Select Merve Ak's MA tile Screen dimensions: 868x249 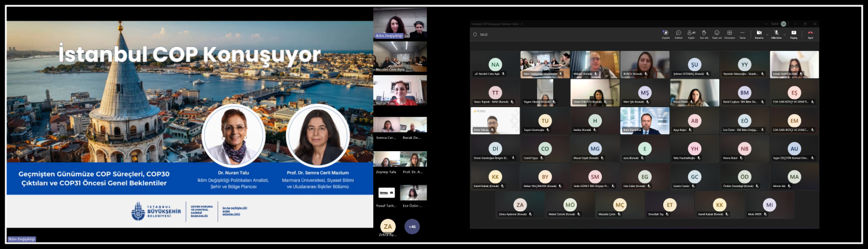pos(795,177)
